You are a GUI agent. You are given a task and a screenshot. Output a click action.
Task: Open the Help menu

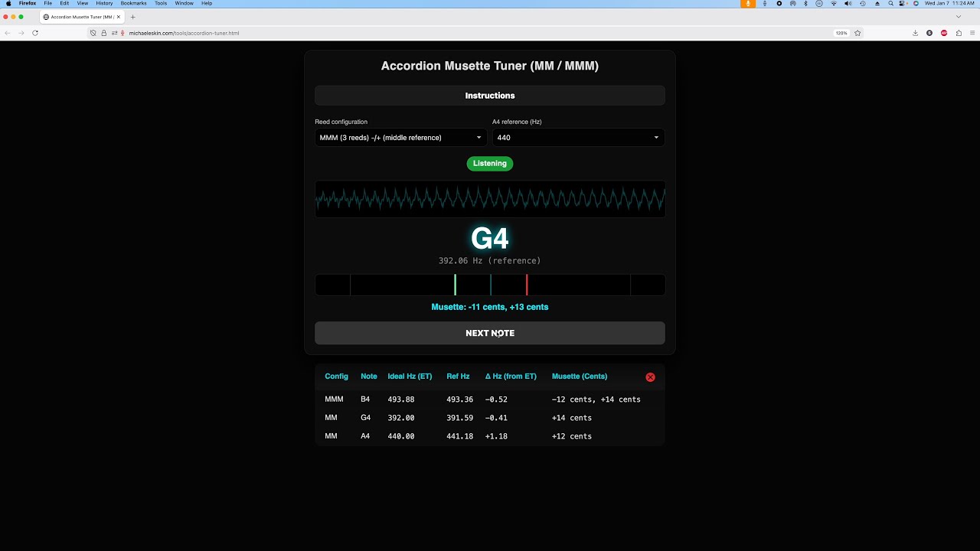click(207, 3)
